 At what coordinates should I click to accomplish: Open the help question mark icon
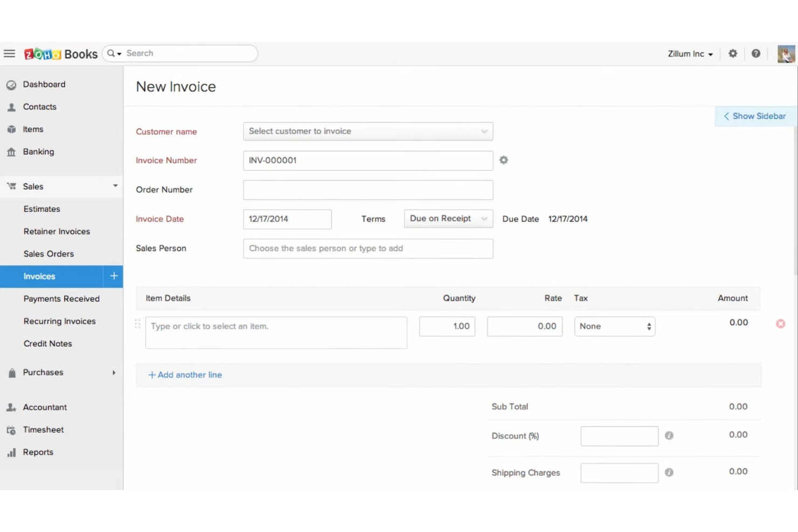click(x=756, y=53)
